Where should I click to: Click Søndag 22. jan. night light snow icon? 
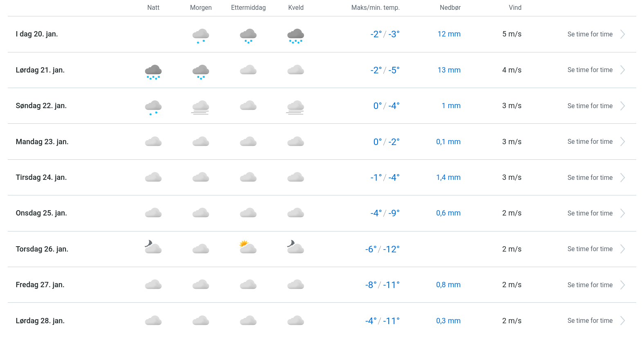(153, 107)
